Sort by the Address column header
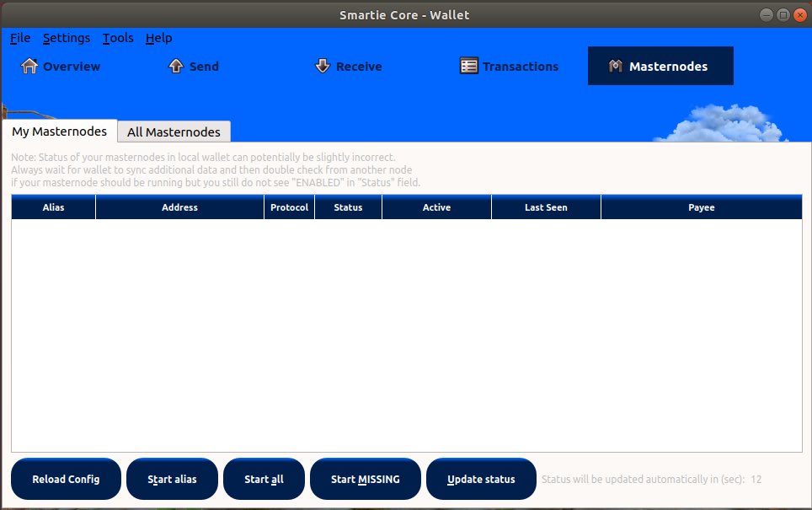Viewport: 812px width, 510px height. pyautogui.click(x=179, y=207)
